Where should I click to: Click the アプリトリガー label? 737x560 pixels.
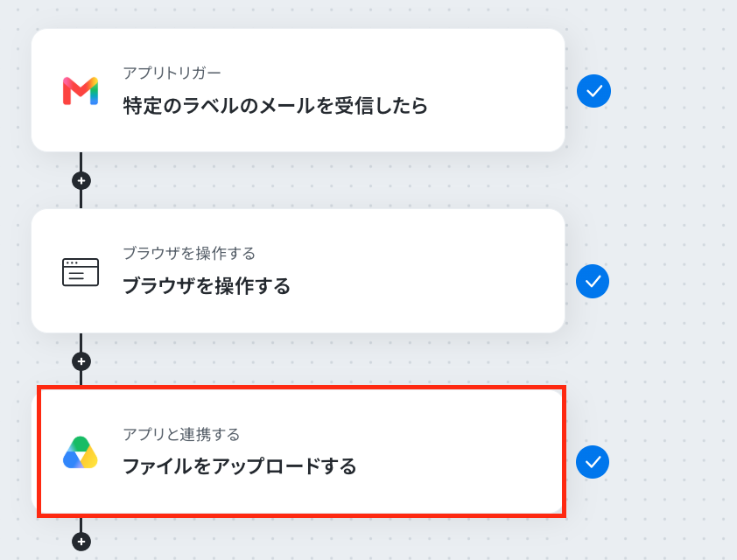click(x=172, y=73)
